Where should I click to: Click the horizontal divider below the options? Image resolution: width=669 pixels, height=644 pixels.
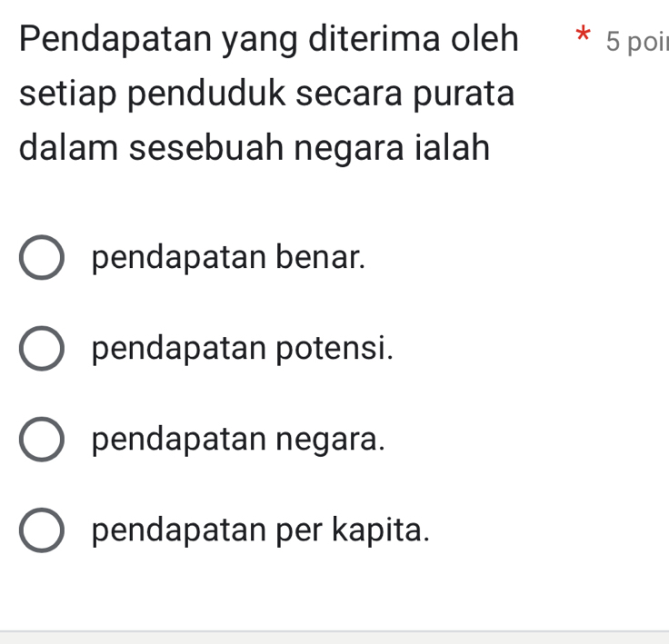click(x=334, y=631)
